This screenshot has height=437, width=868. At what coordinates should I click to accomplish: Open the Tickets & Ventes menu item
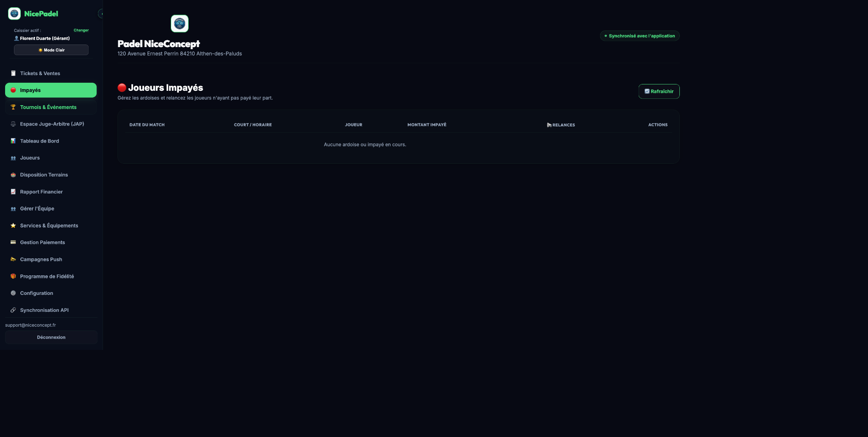pos(51,73)
